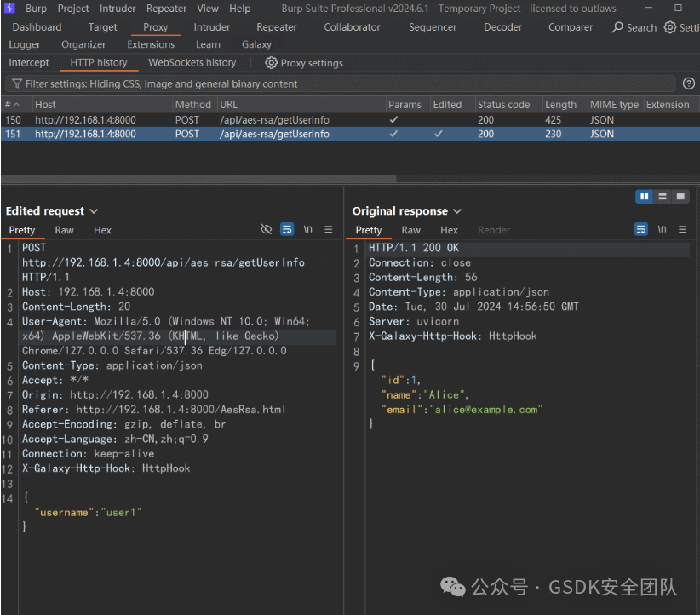The image size is (700, 615).
Task: Switch to the Repeater tool tab
Action: click(x=277, y=27)
